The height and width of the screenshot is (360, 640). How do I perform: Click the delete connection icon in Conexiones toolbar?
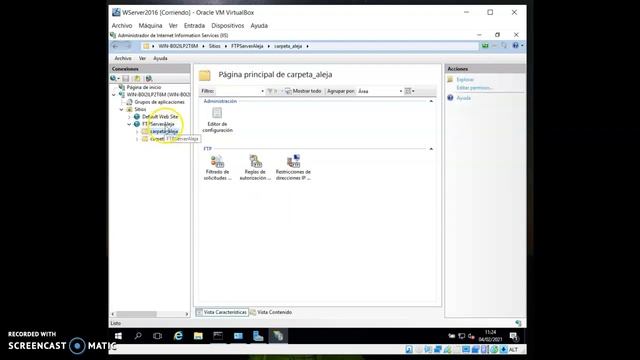[x=149, y=78]
